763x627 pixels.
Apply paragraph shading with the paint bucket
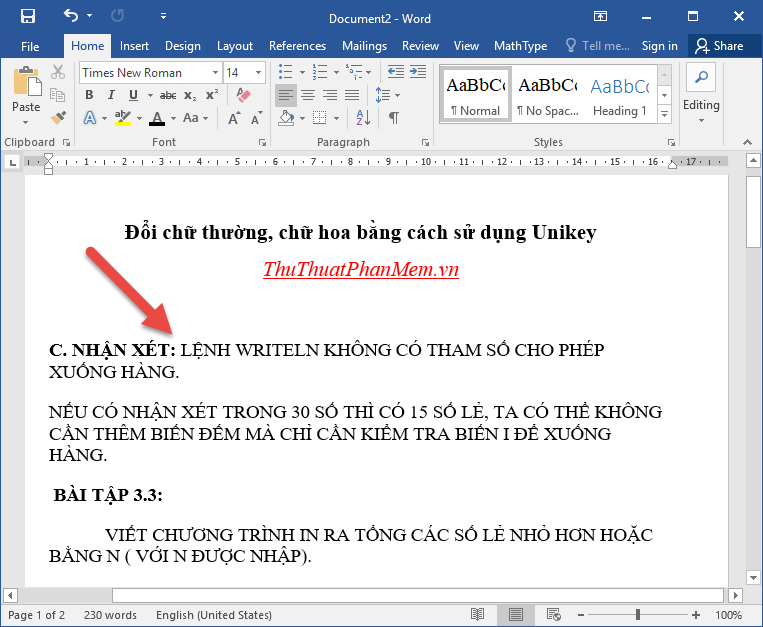(287, 118)
